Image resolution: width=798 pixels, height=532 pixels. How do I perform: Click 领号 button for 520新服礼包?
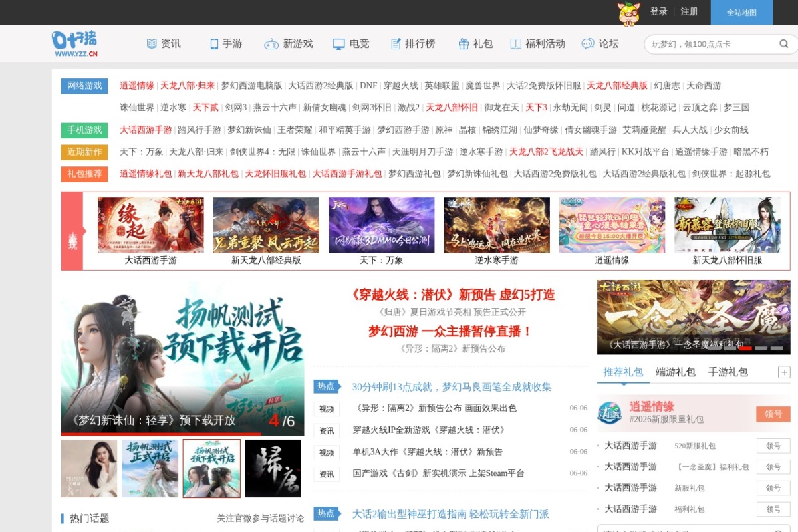[773, 446]
